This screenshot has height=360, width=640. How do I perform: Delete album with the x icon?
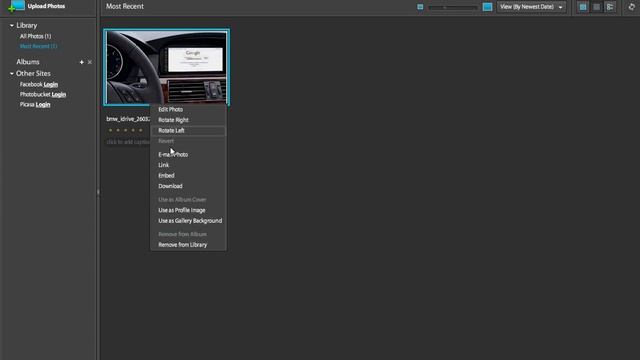click(x=90, y=62)
